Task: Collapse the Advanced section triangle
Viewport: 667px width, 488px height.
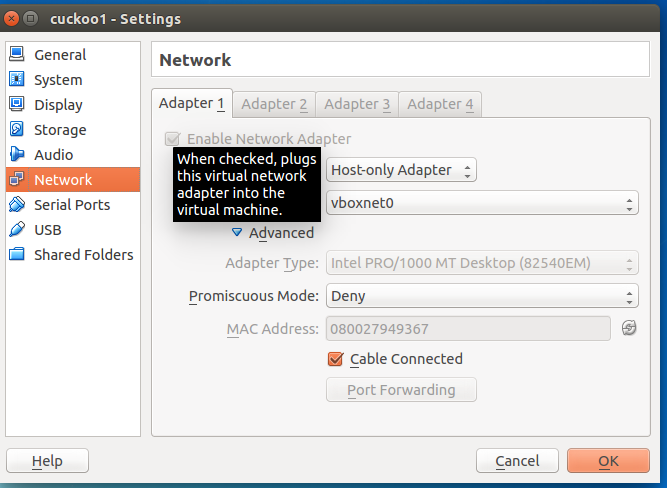Action: 237,232
